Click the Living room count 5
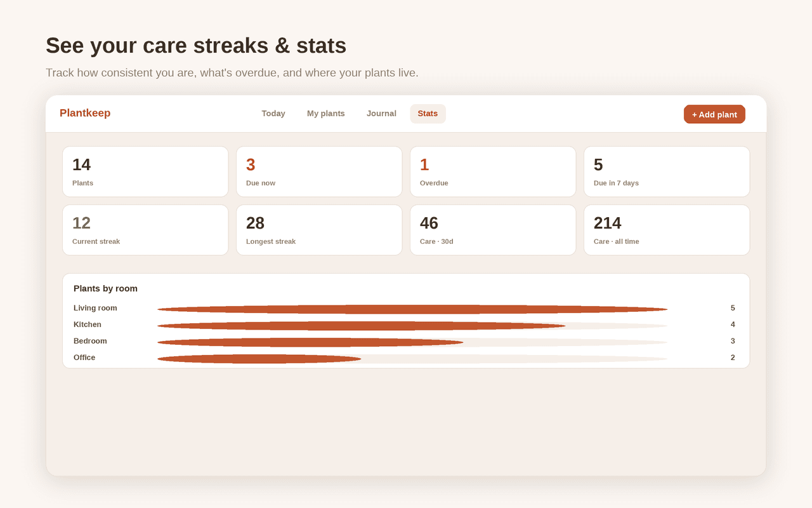The width and height of the screenshot is (812, 508). point(733,308)
